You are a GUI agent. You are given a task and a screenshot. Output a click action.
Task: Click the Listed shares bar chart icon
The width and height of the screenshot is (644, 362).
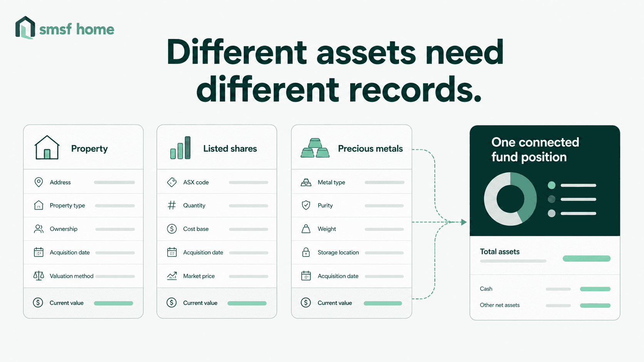point(180,148)
